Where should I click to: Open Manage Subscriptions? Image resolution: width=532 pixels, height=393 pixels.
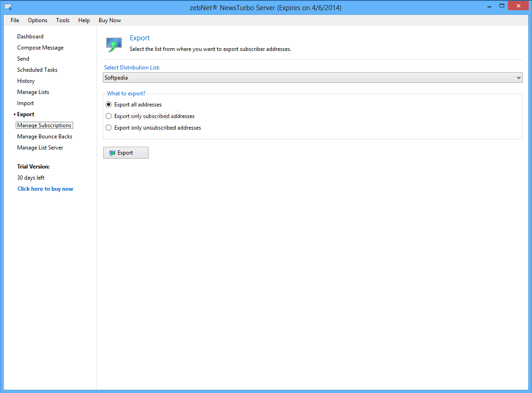(x=44, y=125)
